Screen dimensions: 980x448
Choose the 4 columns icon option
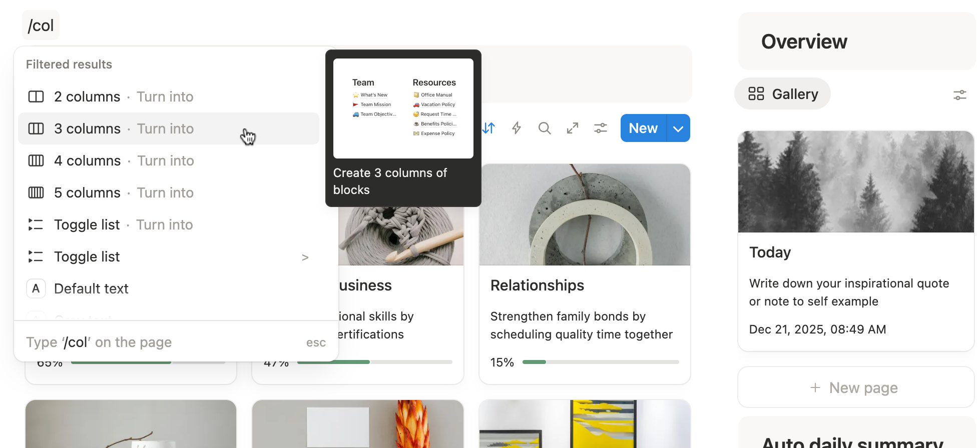(36, 160)
